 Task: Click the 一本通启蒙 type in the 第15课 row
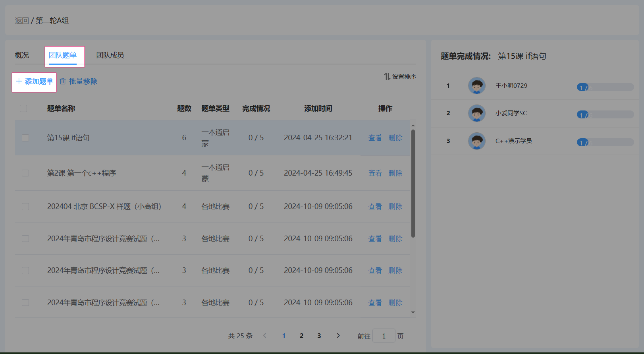pyautogui.click(x=216, y=138)
